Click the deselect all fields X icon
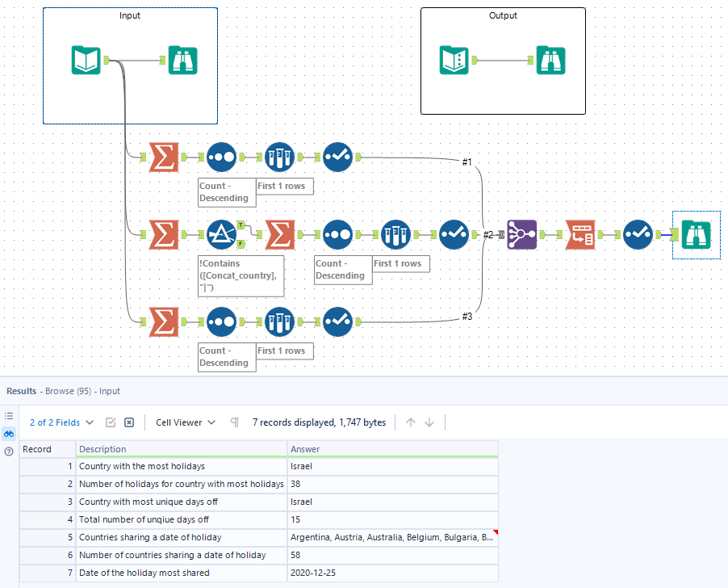Viewport: 728px width, 588px height. (x=129, y=422)
